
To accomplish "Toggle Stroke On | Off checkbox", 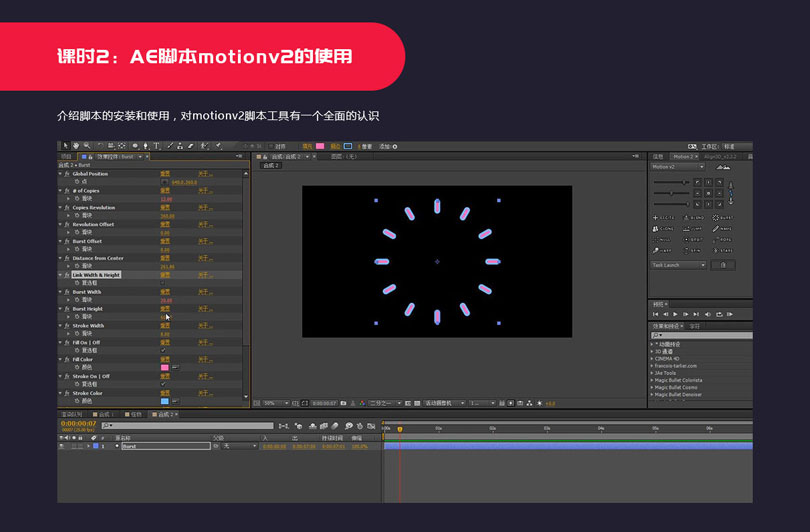I will click(x=163, y=384).
